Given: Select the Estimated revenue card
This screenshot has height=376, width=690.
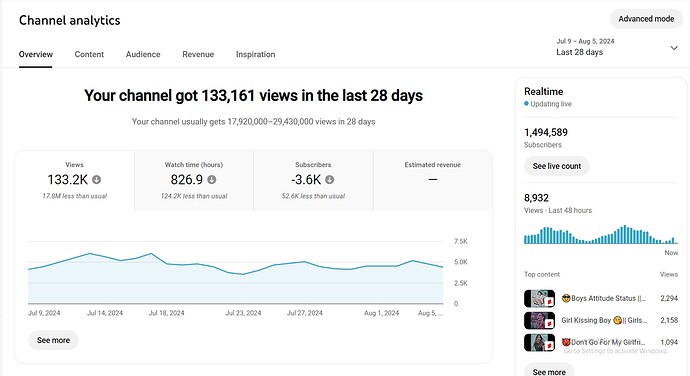Looking at the screenshot, I should point(433,181).
